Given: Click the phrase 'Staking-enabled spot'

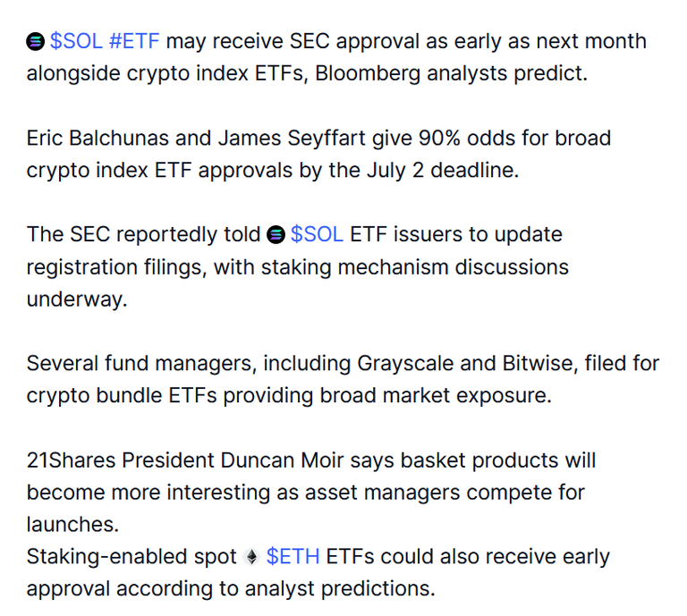Looking at the screenshot, I should pyautogui.click(x=131, y=557).
